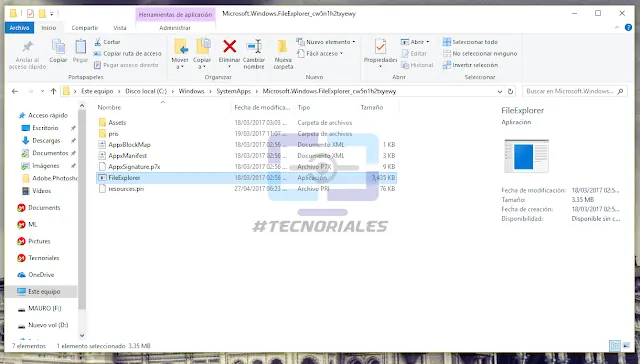Viewport: 640px width, 364px height.
Task: Select MAURO (F:) drive
Action: (x=44, y=309)
